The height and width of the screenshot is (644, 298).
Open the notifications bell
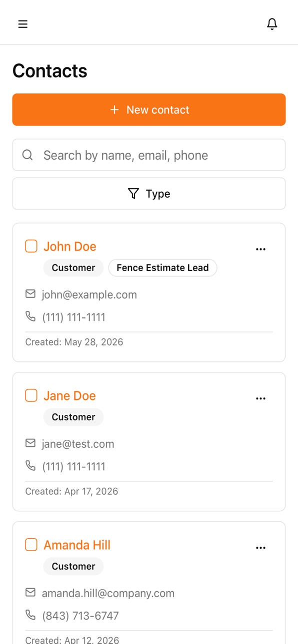(x=272, y=24)
